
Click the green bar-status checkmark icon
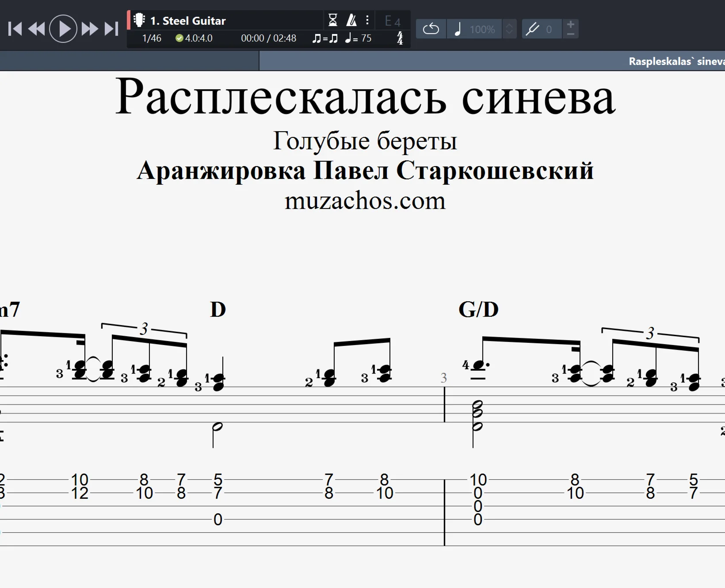pyautogui.click(x=179, y=38)
